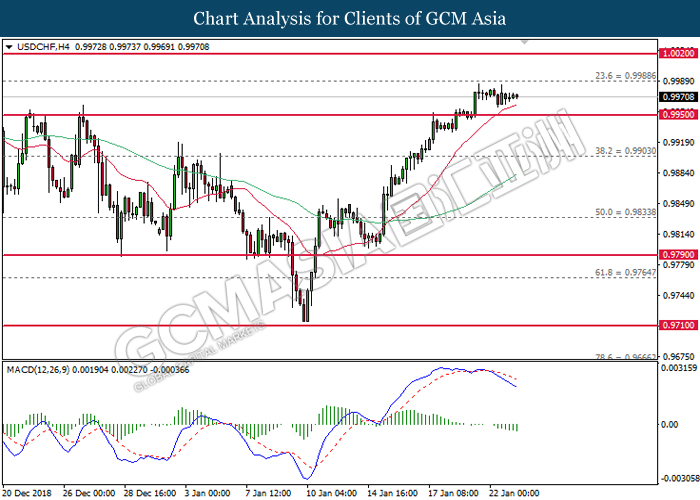The width and height of the screenshot is (700, 500).
Task: Click the 3 Jan 00:00 date marker
Action: click(x=208, y=493)
